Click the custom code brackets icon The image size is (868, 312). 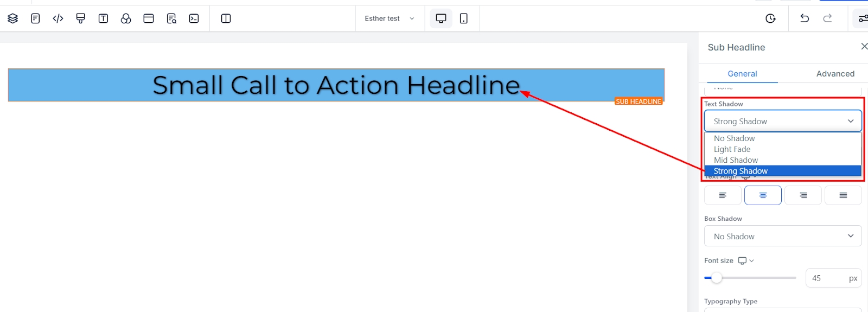pyautogui.click(x=58, y=18)
